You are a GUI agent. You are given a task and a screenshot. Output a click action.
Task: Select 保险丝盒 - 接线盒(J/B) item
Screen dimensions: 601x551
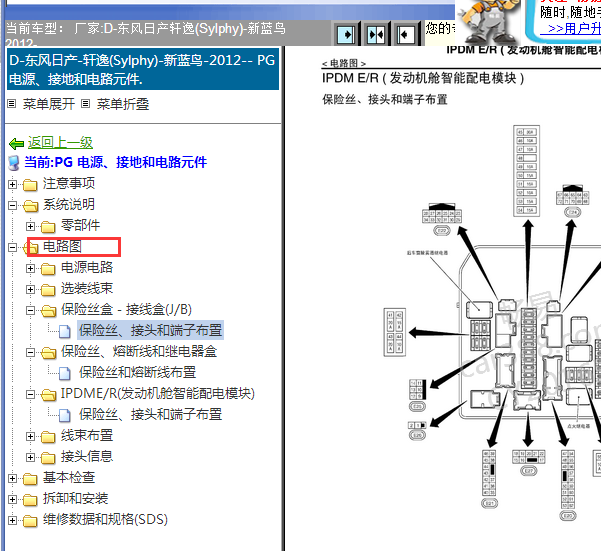pyautogui.click(x=126, y=309)
